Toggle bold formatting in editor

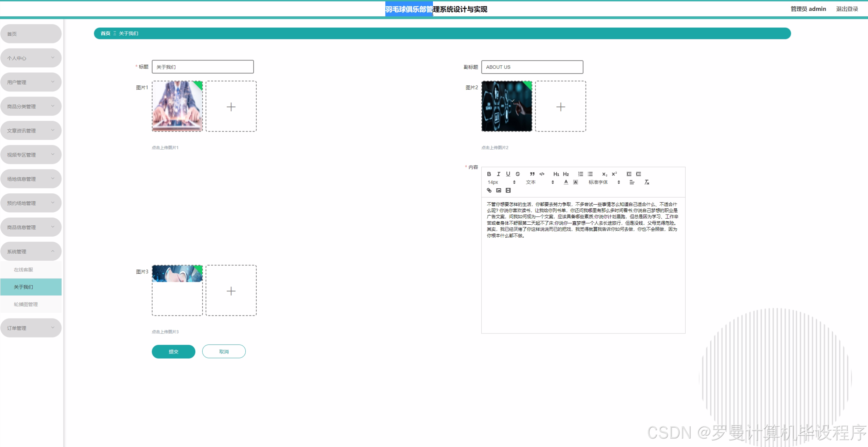pyautogui.click(x=489, y=174)
